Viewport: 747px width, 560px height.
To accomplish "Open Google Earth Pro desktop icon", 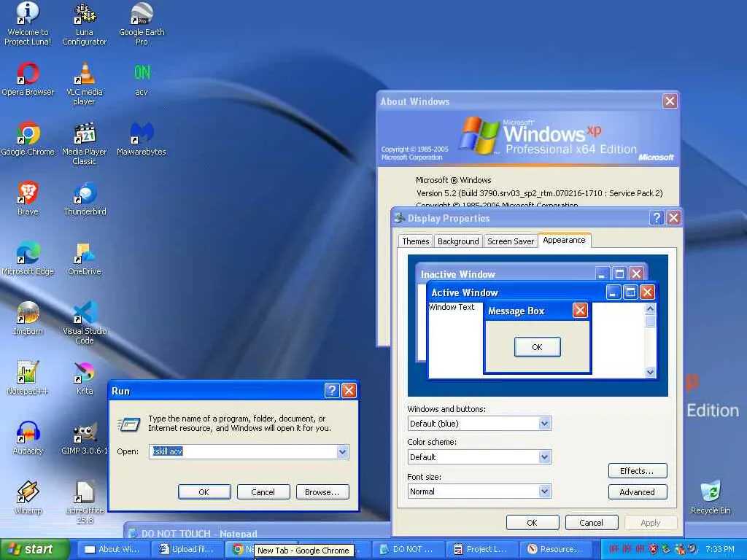I will tap(142, 24).
